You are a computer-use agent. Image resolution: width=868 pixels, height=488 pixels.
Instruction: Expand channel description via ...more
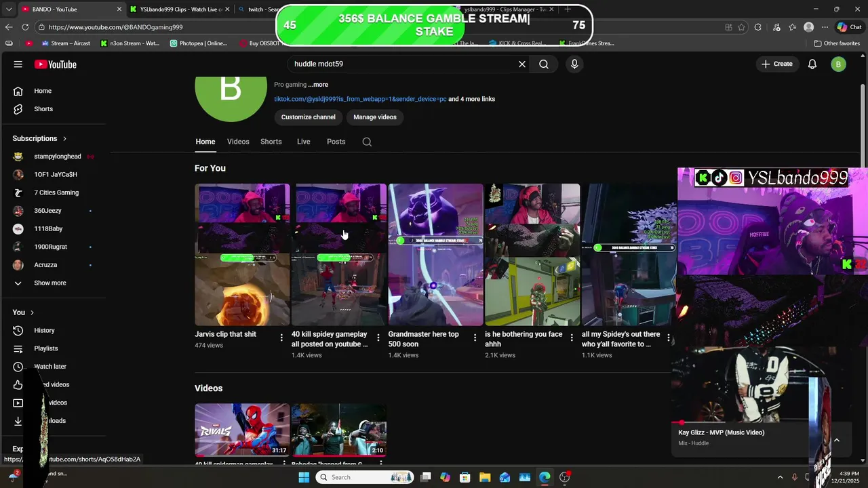point(318,85)
